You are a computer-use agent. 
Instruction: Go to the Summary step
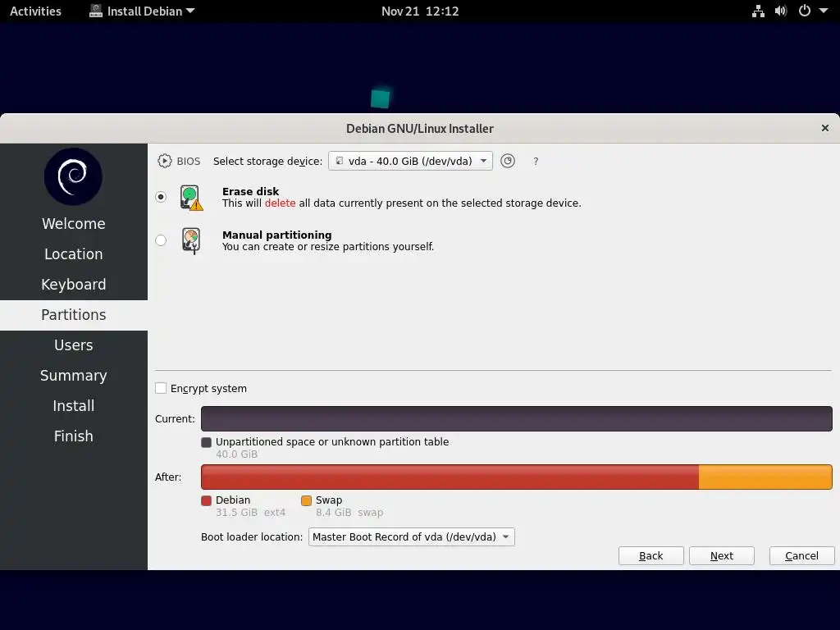73,376
